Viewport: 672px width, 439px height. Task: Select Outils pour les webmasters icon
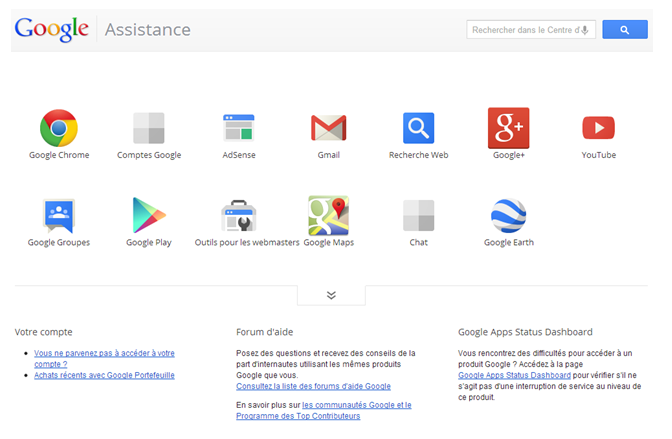pyautogui.click(x=238, y=215)
